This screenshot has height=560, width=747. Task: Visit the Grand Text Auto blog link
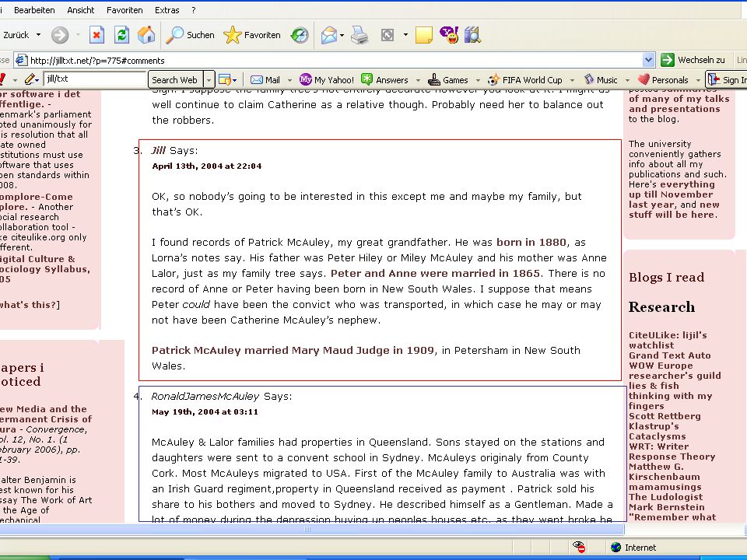coord(670,355)
